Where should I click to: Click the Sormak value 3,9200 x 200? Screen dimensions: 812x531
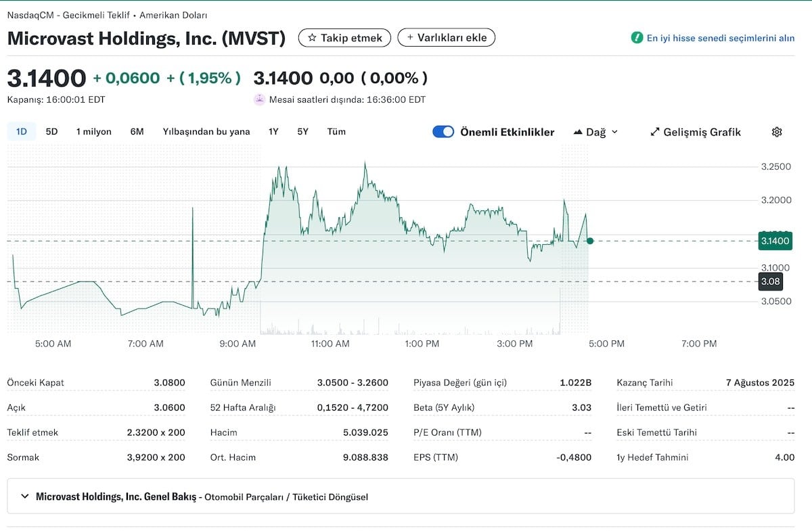[156, 457]
